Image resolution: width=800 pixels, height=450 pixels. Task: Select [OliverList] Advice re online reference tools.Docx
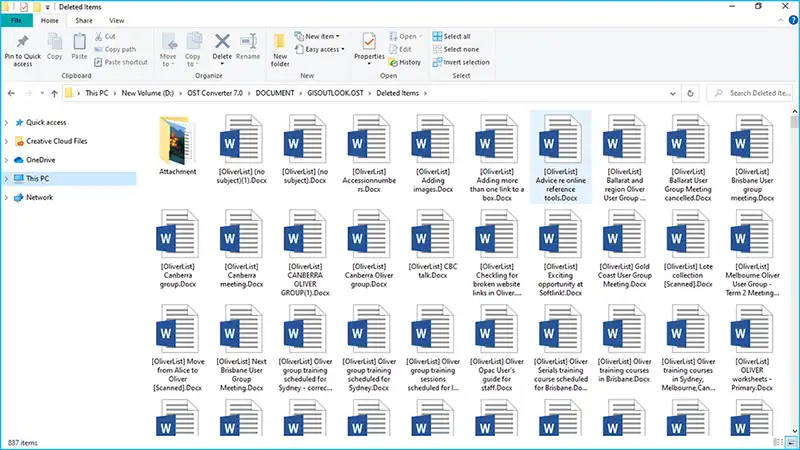561,158
